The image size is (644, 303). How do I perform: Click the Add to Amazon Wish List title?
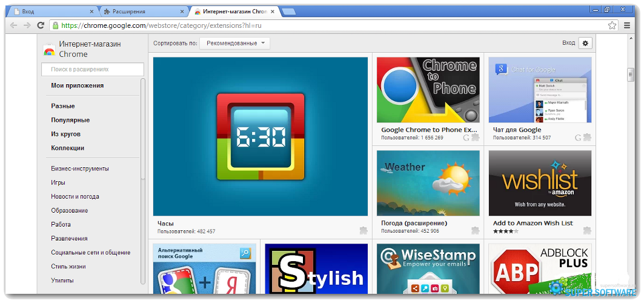point(533,223)
